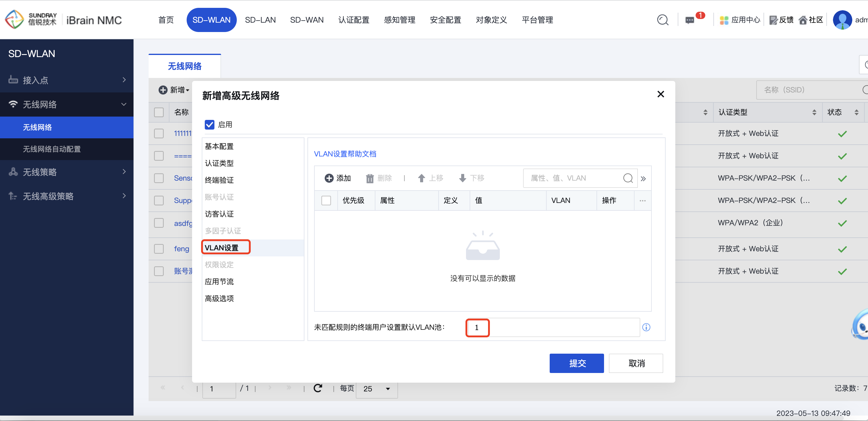Click the default VLAN pool input field
The height and width of the screenshot is (421, 868).
point(553,327)
